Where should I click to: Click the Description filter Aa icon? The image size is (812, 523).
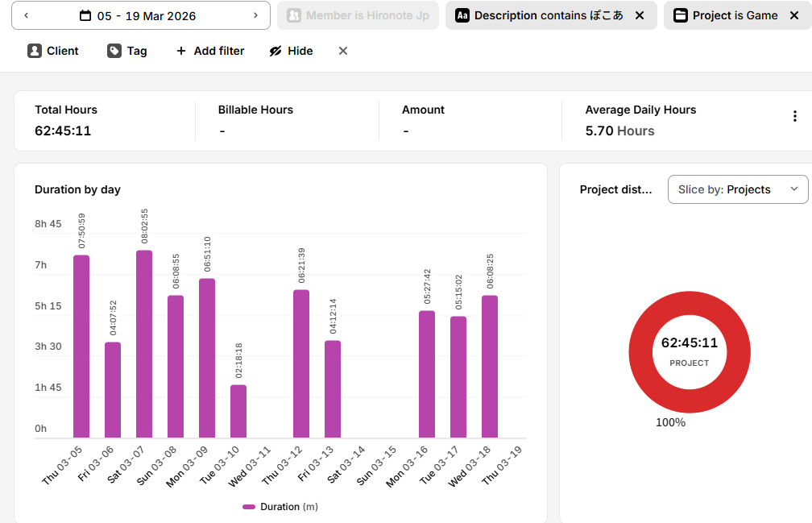point(462,15)
